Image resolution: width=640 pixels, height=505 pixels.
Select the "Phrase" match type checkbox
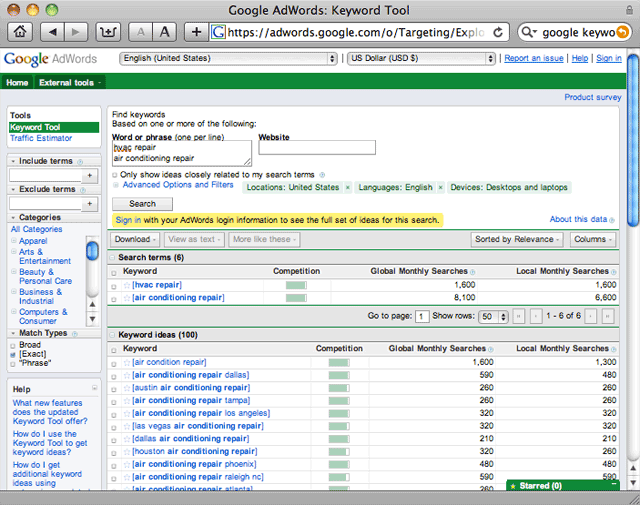13,364
